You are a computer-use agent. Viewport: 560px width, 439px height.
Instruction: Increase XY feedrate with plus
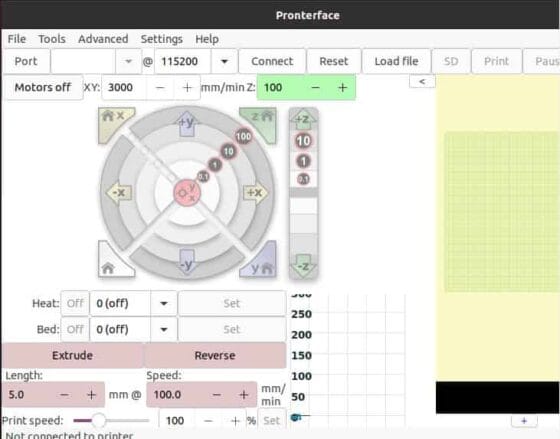pos(187,88)
